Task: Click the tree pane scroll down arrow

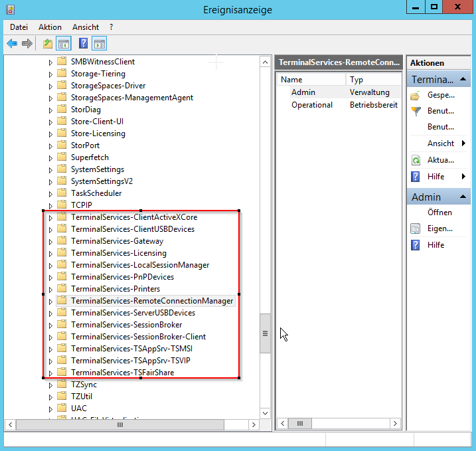Action: coord(265,413)
